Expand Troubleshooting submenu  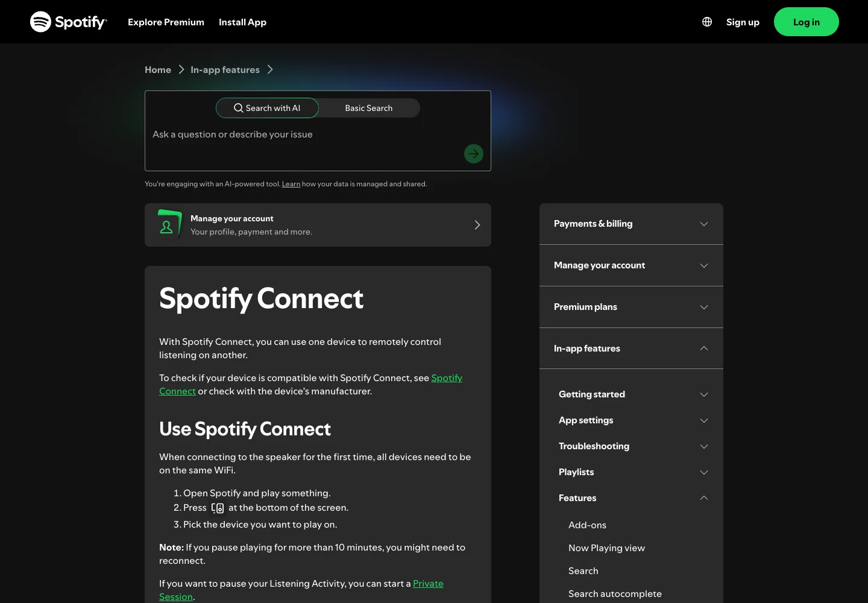click(x=634, y=446)
